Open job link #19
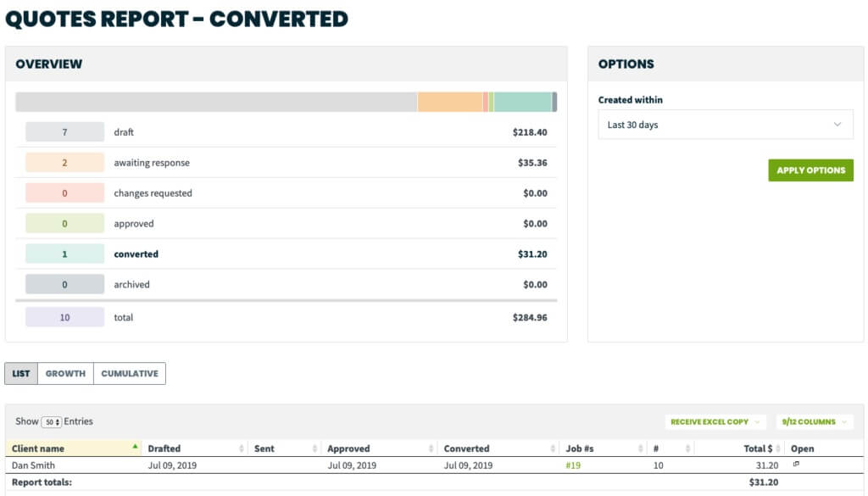Viewport: 868px width, 496px height. [573, 465]
